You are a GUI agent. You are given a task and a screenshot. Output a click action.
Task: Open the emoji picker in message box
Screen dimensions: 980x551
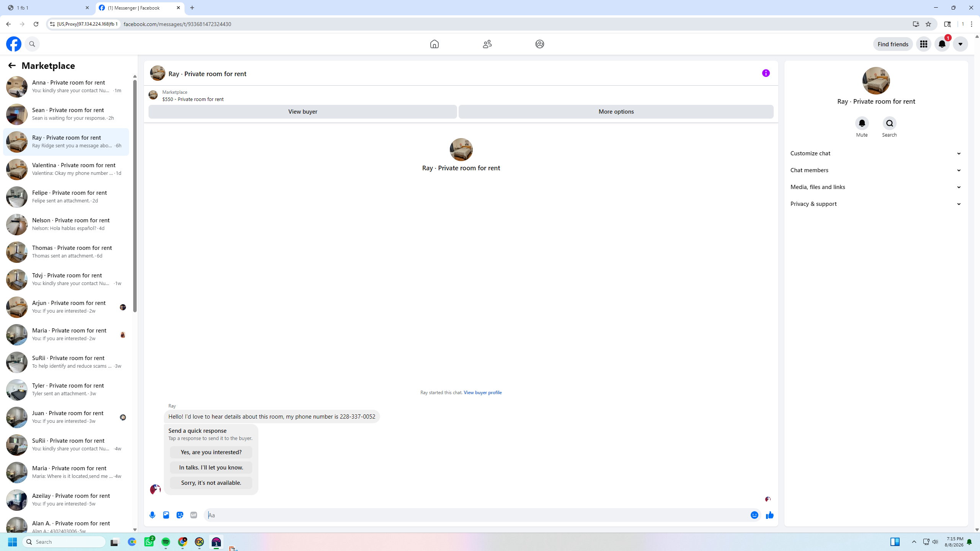click(x=755, y=515)
